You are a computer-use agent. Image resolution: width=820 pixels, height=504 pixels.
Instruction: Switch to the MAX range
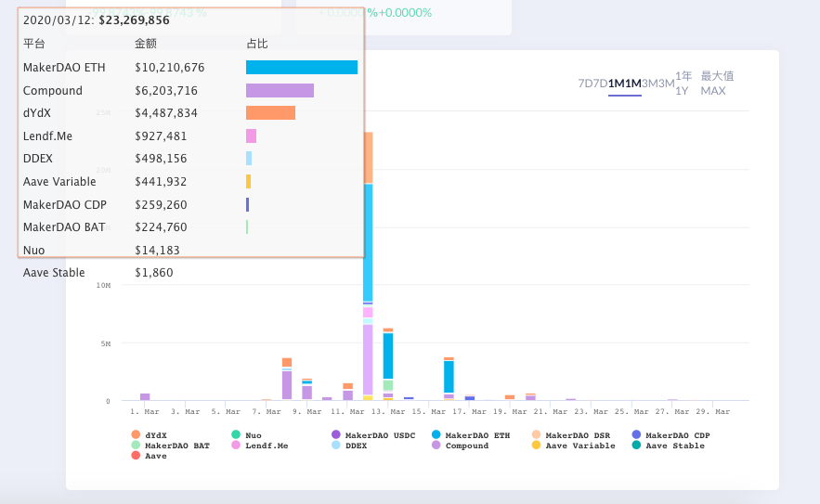[717, 84]
